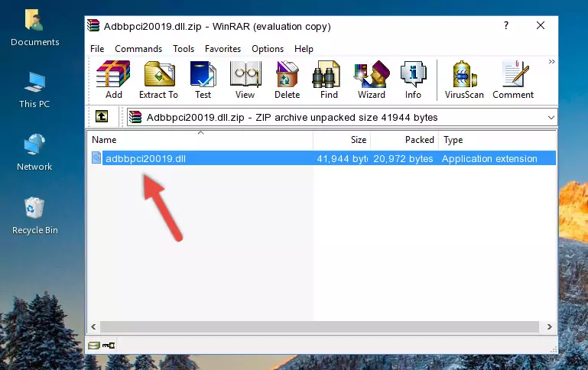This screenshot has height=370, width=588.
Task: Open the Extract To tool
Action: click(x=158, y=80)
